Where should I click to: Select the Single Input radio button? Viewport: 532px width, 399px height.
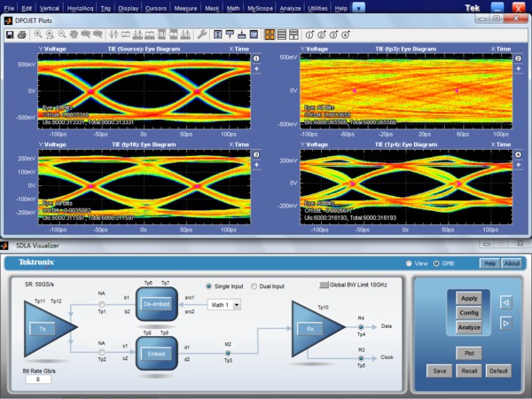pyautogui.click(x=209, y=286)
